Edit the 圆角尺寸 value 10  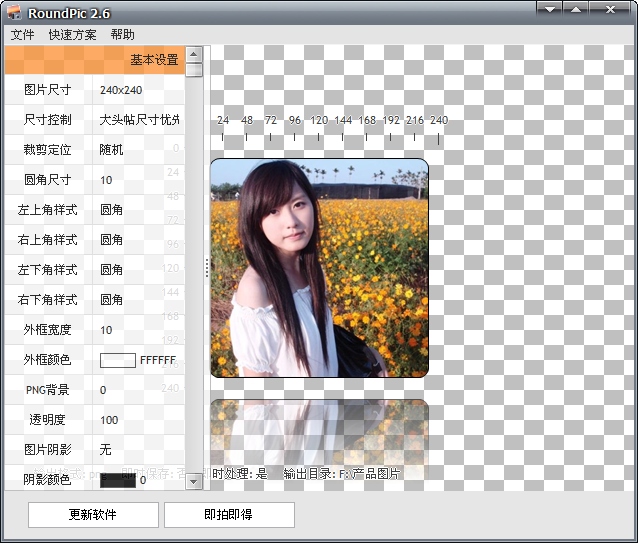[106, 180]
